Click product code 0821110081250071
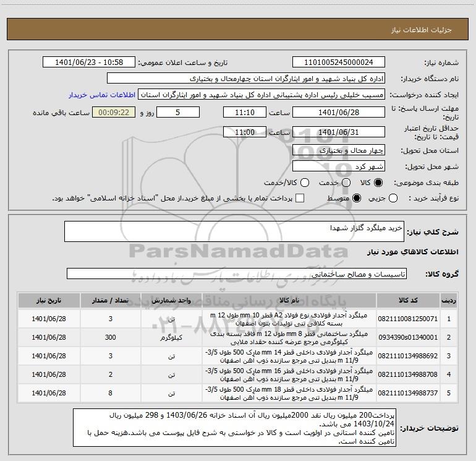This screenshot has width=476, height=461. 408,319
